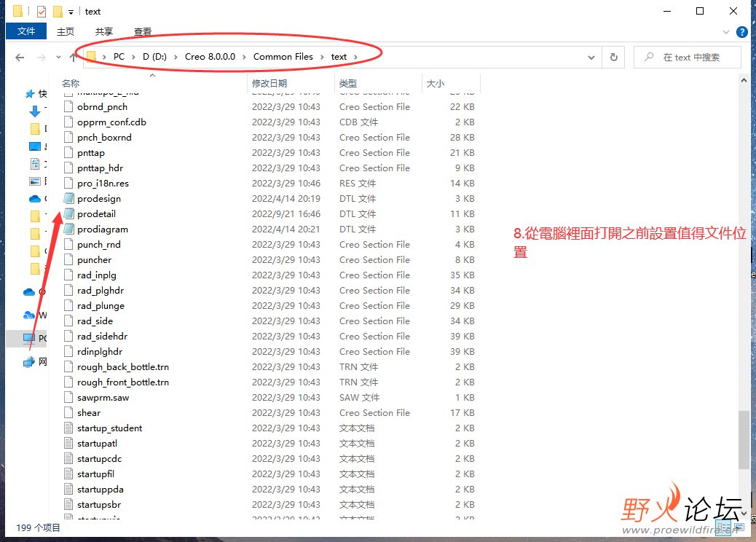Screen dimensions: 756x542
Task: Select the file named pnttap_hdr
Action: 100,168
